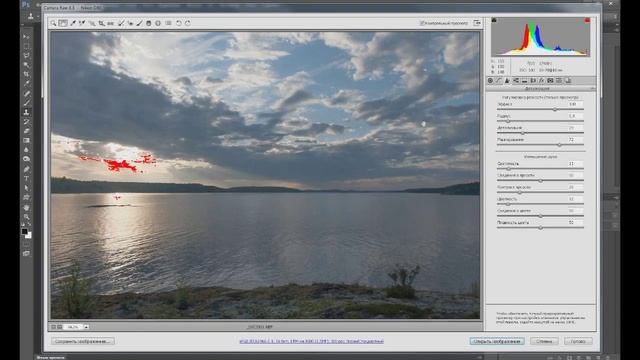Toggle the Preview checkbox
Viewport: 640px width, 360px height.
point(422,23)
